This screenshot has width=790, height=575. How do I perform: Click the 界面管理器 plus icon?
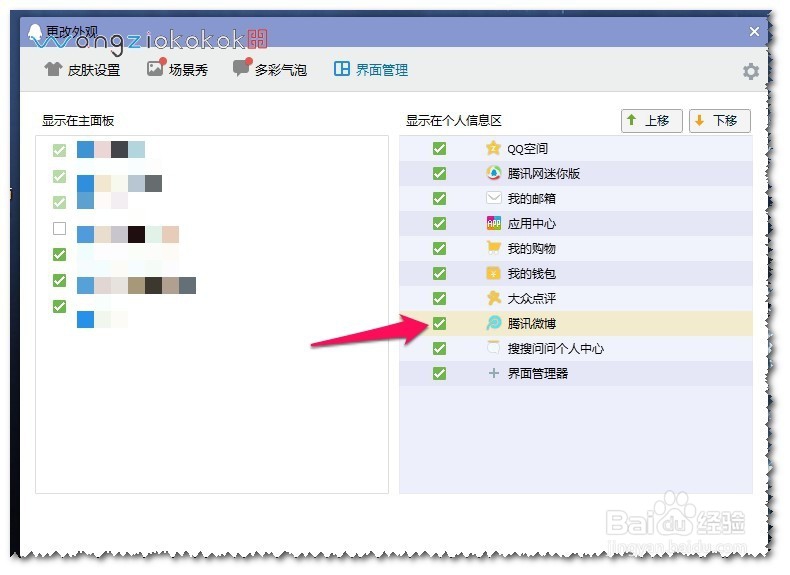pos(493,373)
